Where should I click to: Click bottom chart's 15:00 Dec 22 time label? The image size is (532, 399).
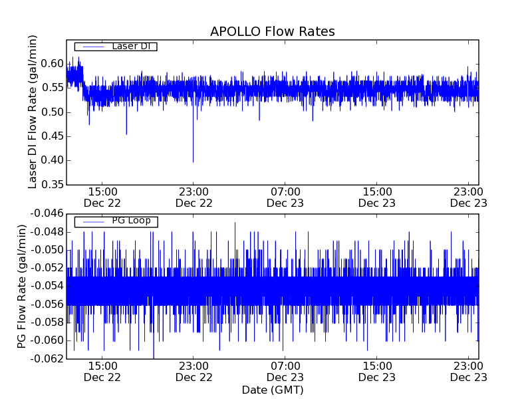102,371
